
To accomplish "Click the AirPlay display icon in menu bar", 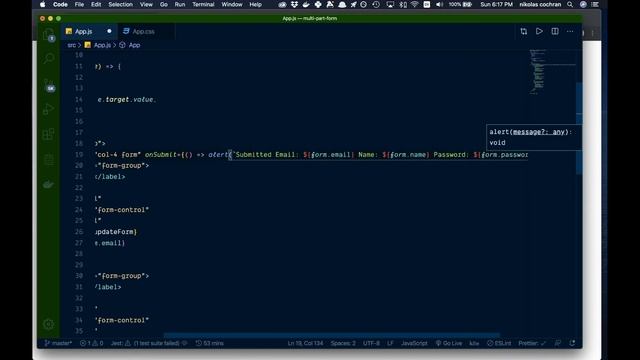I will coord(390,4).
